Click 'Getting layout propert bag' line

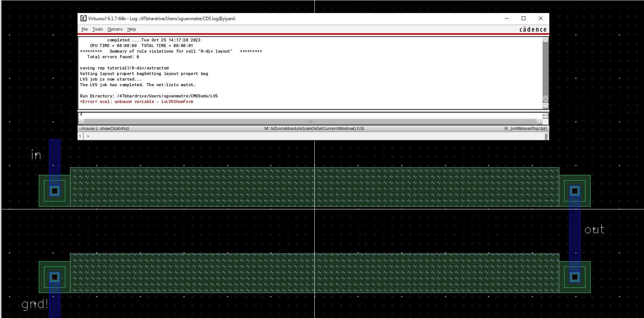pyautogui.click(x=144, y=74)
